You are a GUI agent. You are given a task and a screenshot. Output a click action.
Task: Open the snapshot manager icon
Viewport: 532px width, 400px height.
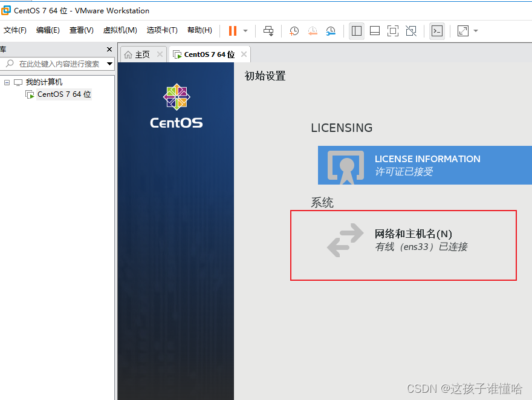click(x=331, y=31)
